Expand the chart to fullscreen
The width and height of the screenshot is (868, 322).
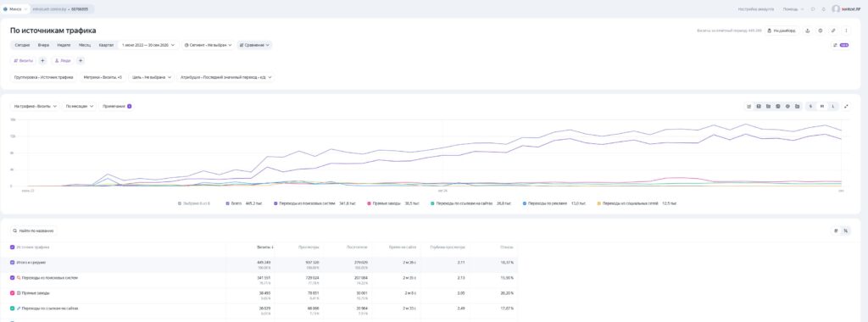[x=847, y=106]
